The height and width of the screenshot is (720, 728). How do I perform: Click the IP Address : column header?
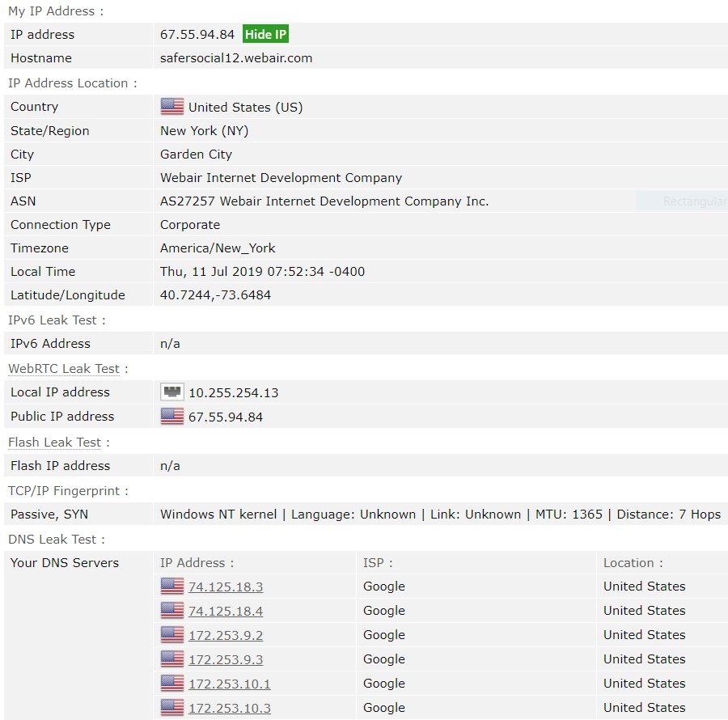coord(197,562)
